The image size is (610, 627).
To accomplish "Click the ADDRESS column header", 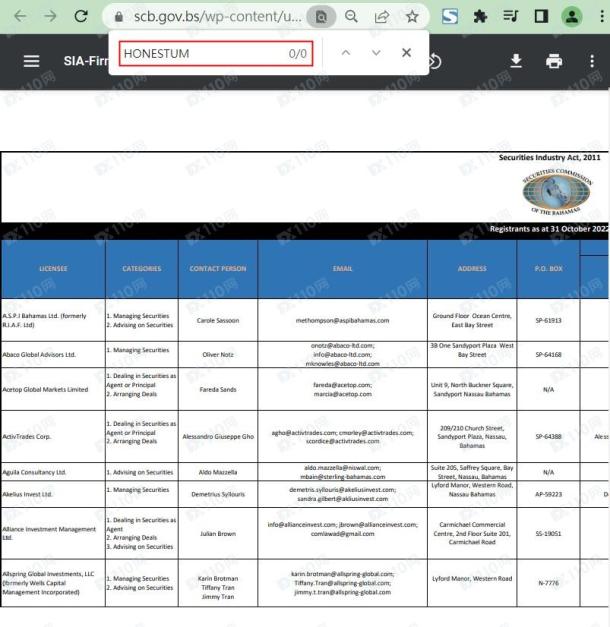I will (x=472, y=269).
